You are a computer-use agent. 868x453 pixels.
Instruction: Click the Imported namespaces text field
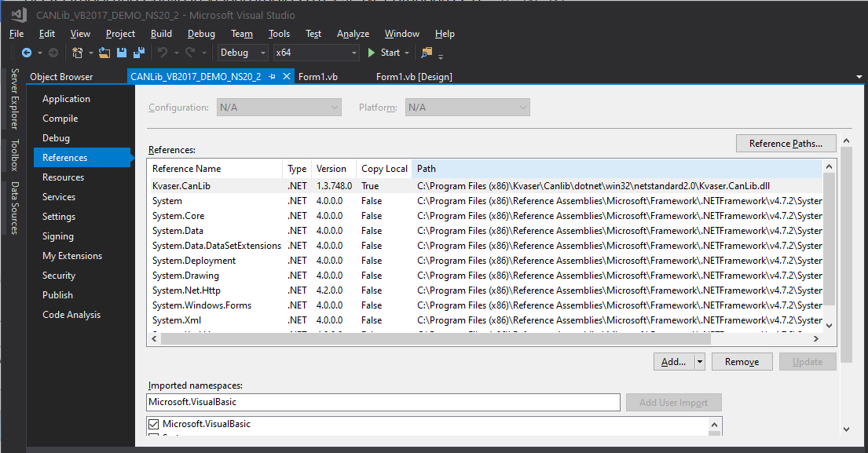(x=383, y=402)
